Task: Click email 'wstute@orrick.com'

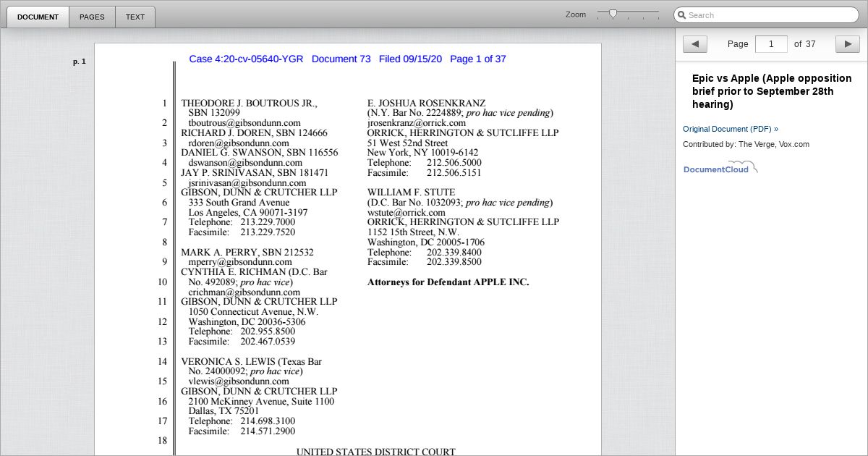Action: tap(407, 213)
